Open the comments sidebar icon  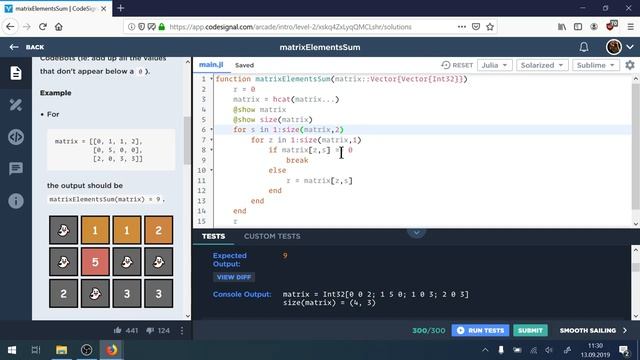[x=16, y=168]
